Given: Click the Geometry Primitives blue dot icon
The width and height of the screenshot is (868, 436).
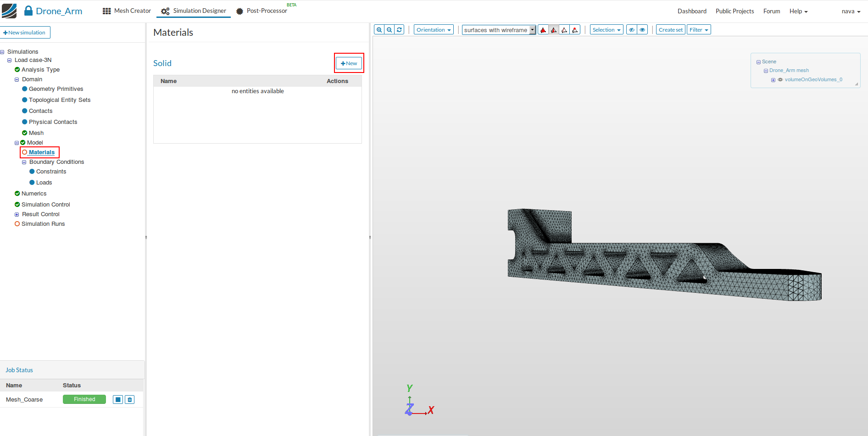Looking at the screenshot, I should 25,89.
